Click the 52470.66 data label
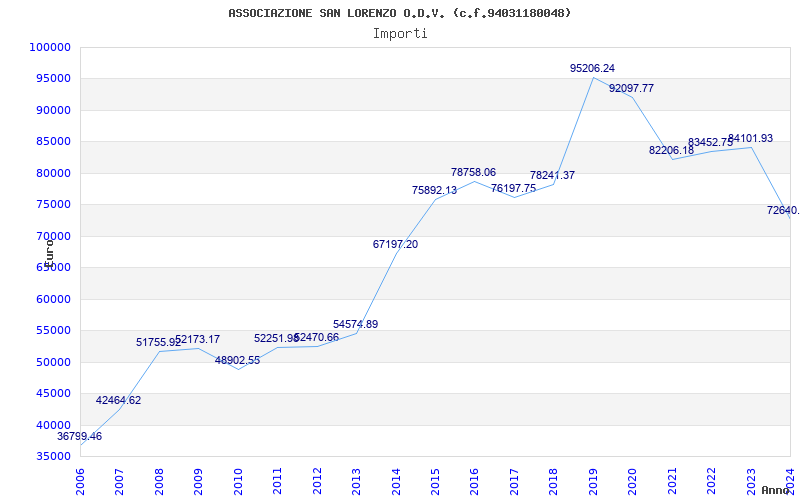This screenshot has width=800, height=500. coord(316,337)
